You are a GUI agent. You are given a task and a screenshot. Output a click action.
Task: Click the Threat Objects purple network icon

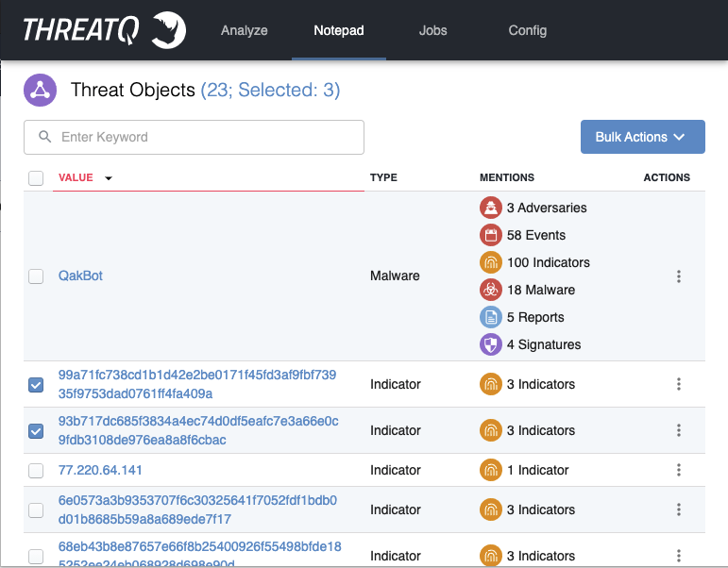(41, 90)
